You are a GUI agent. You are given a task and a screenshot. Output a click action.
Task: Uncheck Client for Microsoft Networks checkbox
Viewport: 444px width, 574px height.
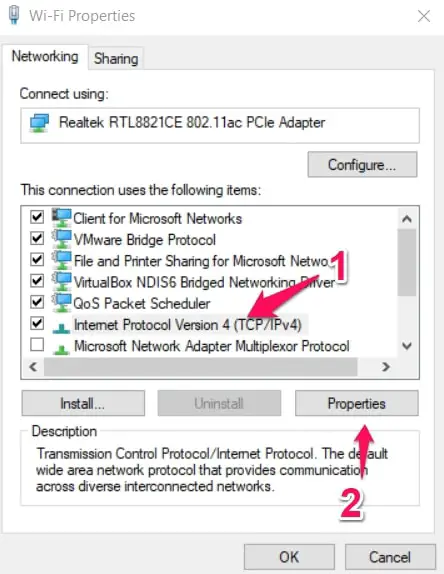pos(37,217)
